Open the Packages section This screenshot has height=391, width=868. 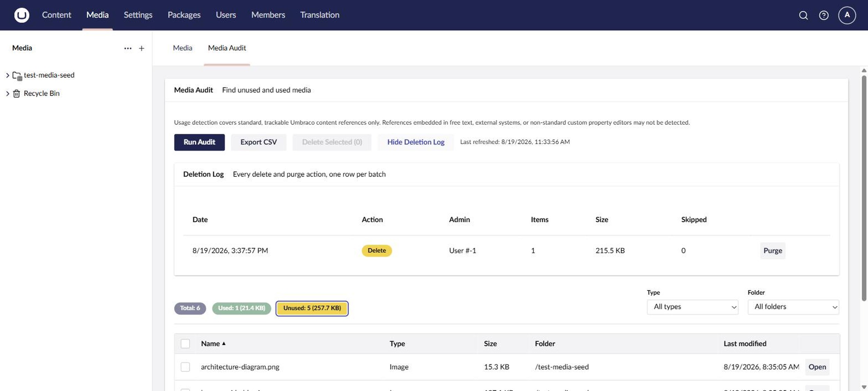[184, 15]
